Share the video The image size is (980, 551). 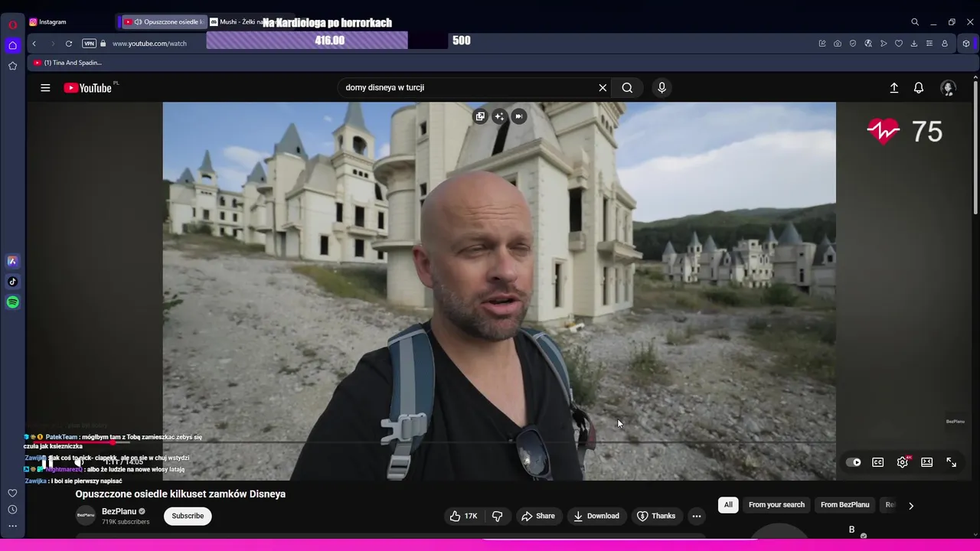pyautogui.click(x=538, y=516)
